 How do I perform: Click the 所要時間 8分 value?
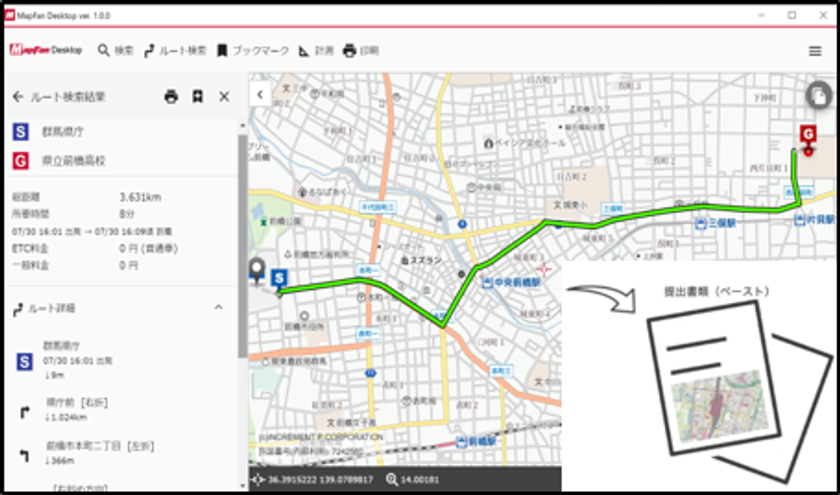(126, 214)
